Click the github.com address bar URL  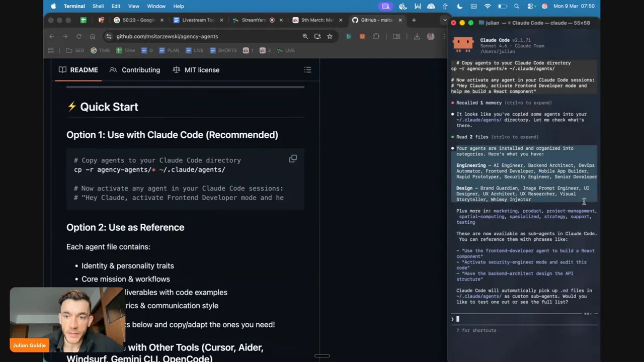[x=167, y=36]
